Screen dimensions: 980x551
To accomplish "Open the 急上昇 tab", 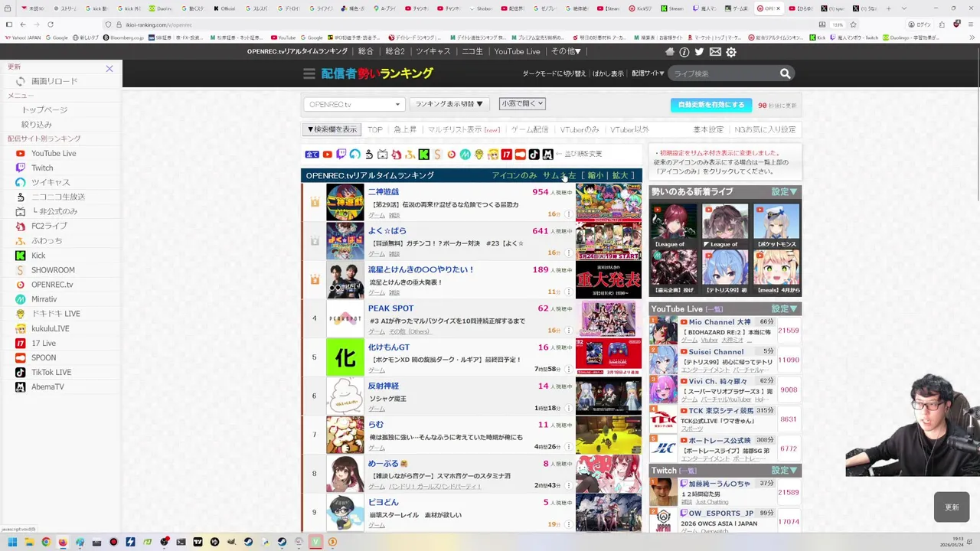I will click(405, 129).
